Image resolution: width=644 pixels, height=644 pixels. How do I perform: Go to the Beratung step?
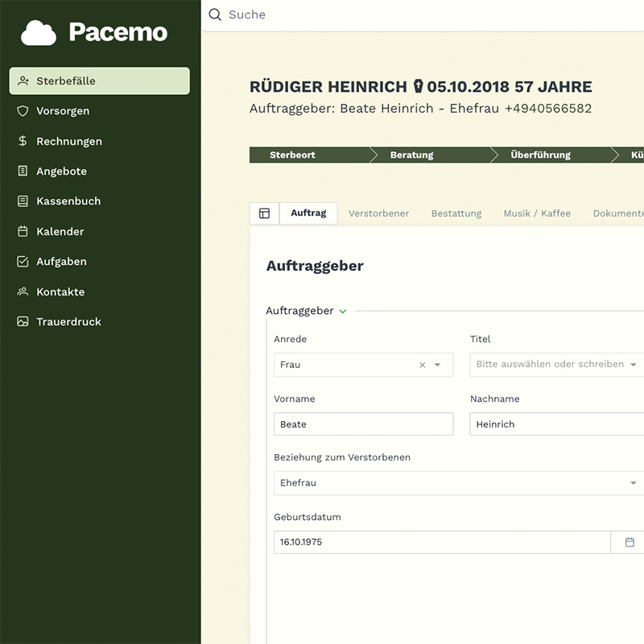(x=412, y=155)
